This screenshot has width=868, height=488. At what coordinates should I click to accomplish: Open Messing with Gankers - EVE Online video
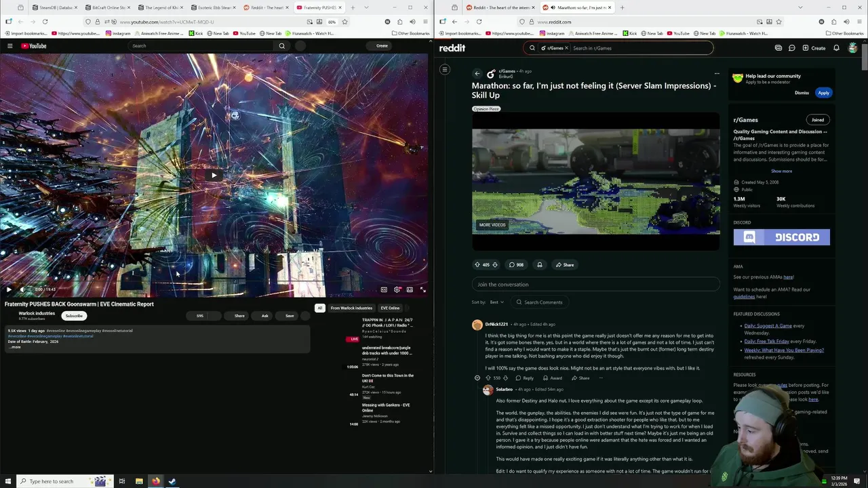click(386, 407)
